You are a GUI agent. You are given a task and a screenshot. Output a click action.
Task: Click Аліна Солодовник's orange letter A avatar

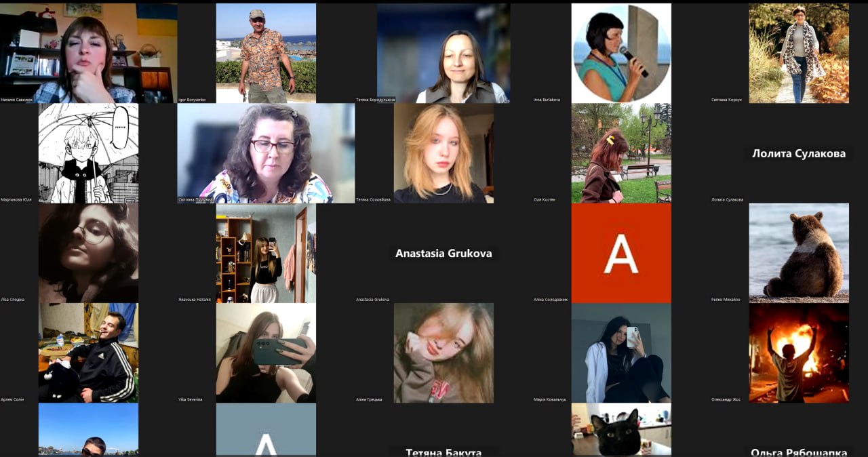[x=621, y=253]
